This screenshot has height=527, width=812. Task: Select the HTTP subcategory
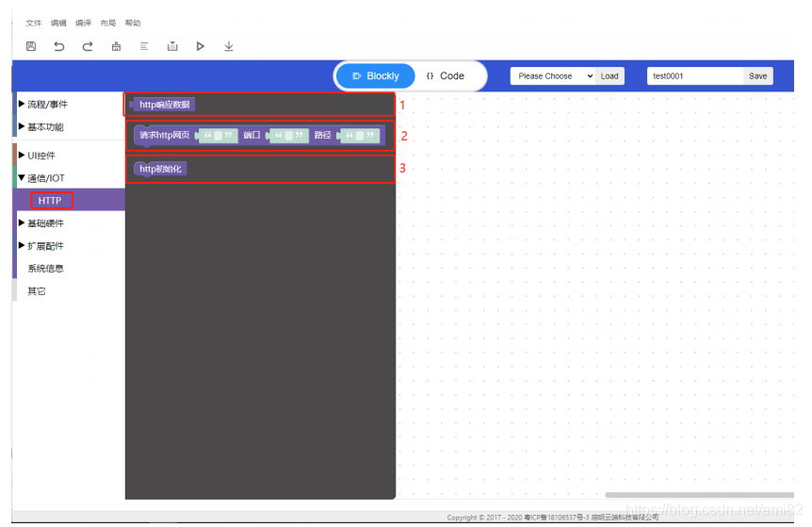click(50, 201)
